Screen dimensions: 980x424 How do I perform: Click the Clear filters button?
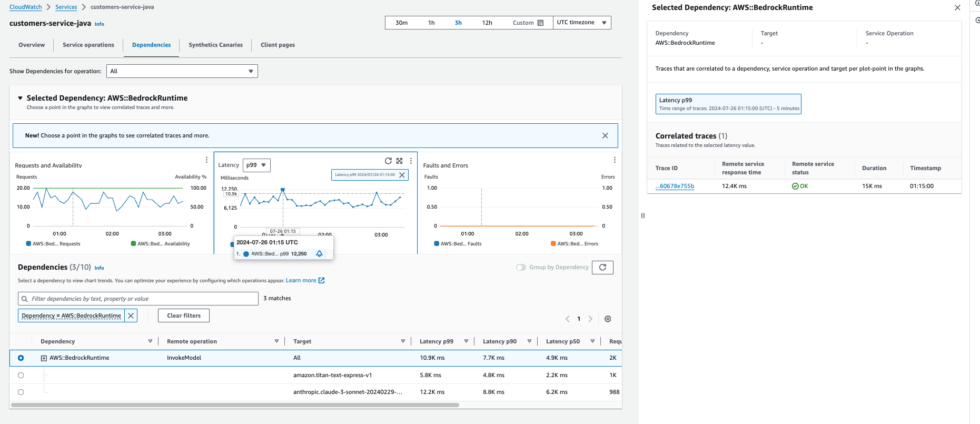184,316
